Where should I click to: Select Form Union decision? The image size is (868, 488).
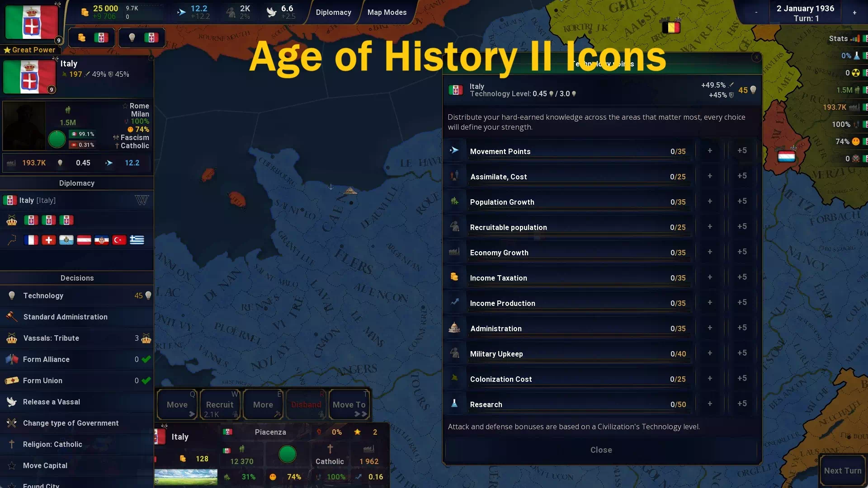(x=77, y=380)
